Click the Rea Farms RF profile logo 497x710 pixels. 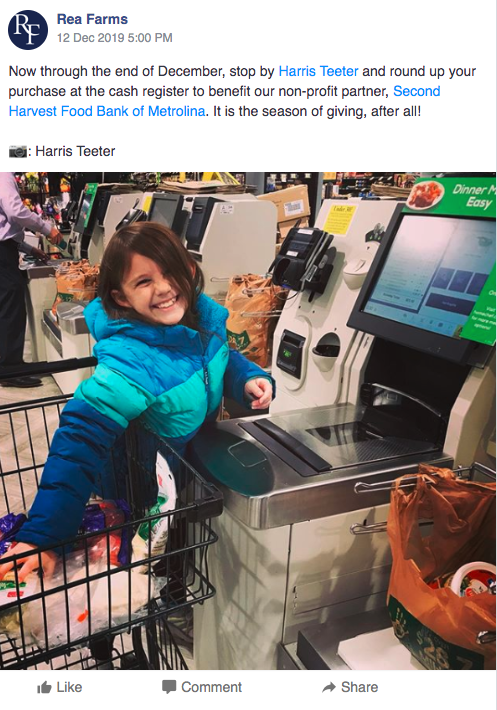pos(28,29)
